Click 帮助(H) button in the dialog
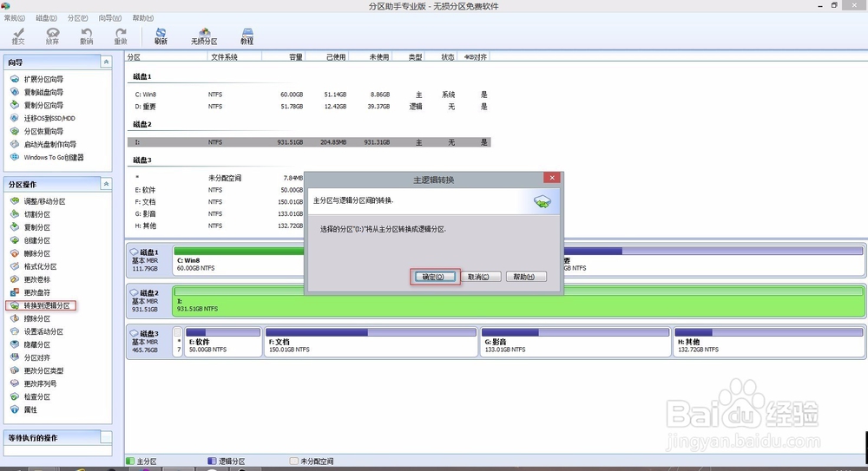The height and width of the screenshot is (471, 868). point(527,277)
